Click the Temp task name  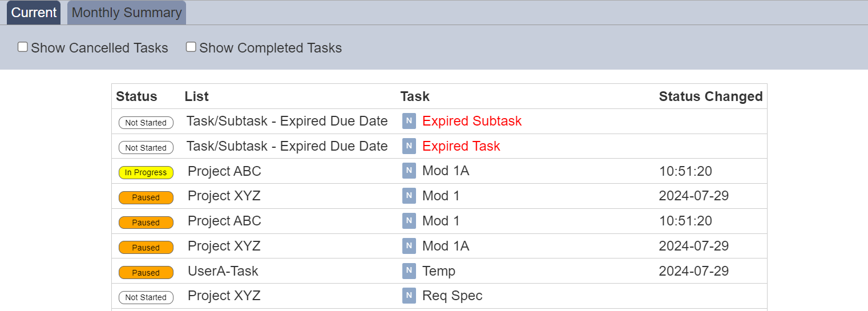pos(439,271)
